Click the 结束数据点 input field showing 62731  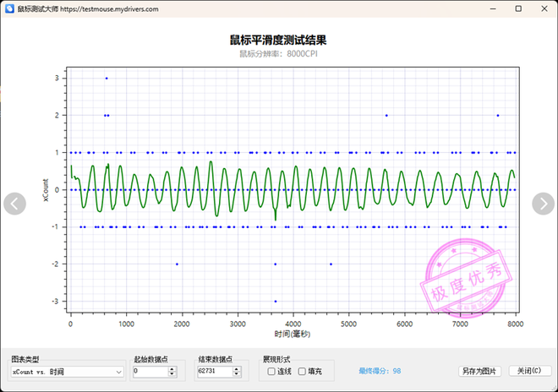point(214,371)
